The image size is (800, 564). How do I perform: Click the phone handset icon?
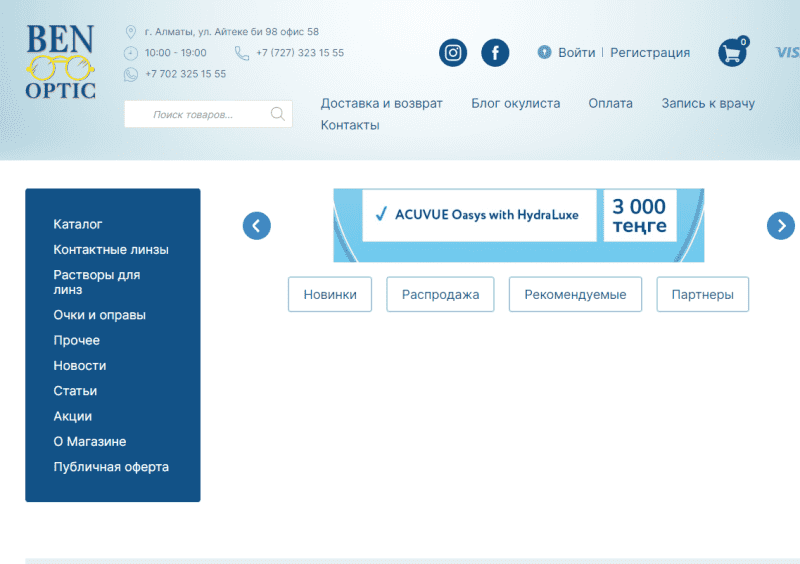point(241,53)
